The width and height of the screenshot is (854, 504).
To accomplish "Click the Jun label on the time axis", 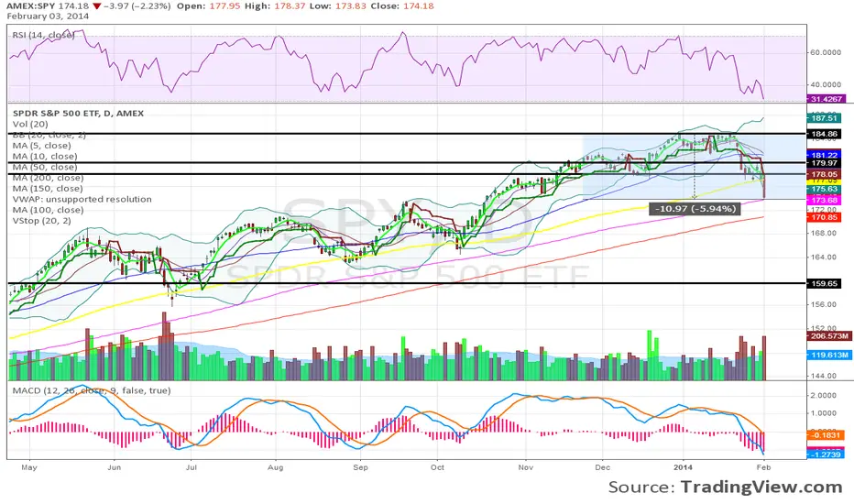I will tap(114, 467).
